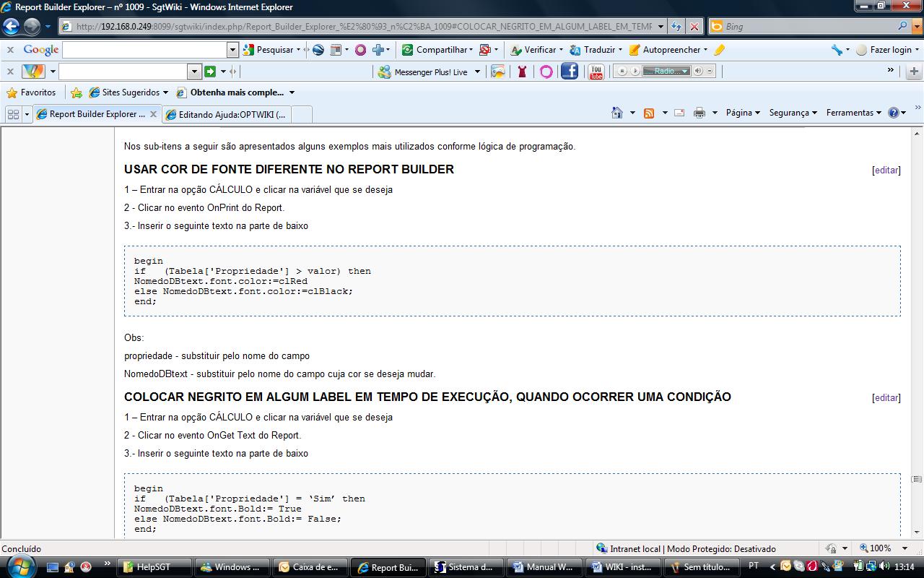Click the RSS feeds icon
This screenshot has width=924, height=578.
649,113
